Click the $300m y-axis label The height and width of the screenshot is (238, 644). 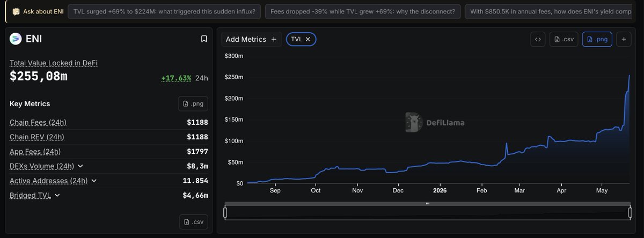click(x=234, y=56)
